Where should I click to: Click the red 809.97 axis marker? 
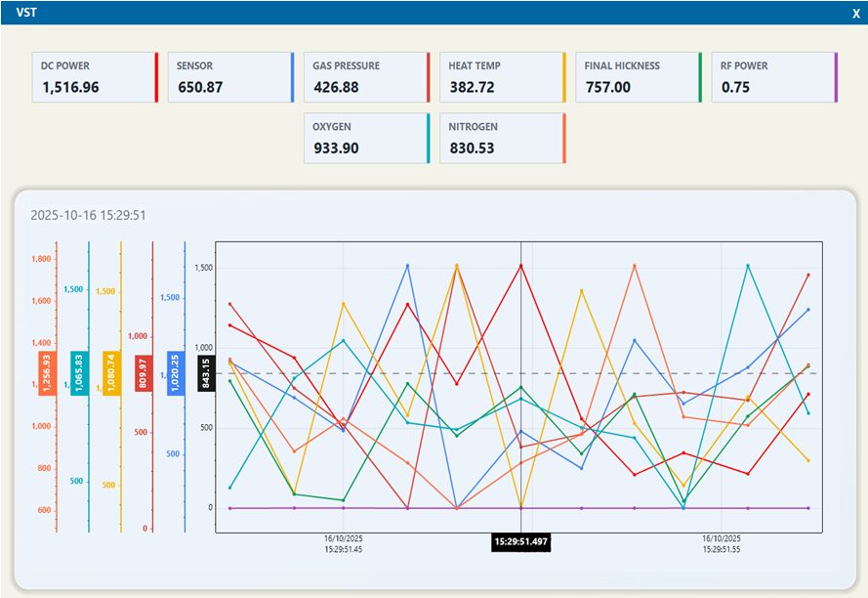point(144,373)
